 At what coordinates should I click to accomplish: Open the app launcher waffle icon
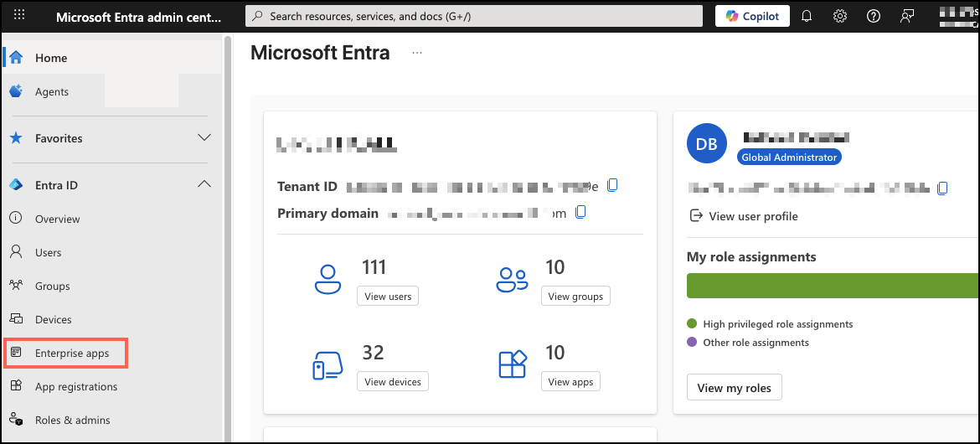click(19, 16)
